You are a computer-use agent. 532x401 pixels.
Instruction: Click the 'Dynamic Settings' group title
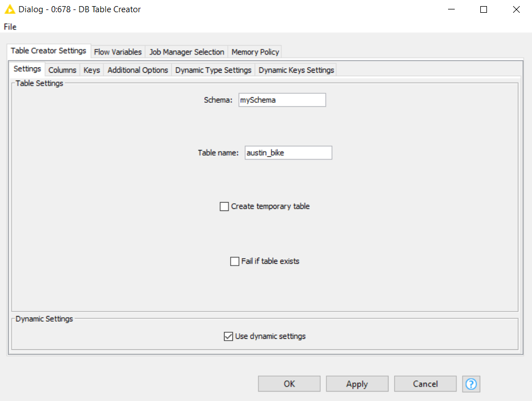(x=44, y=319)
